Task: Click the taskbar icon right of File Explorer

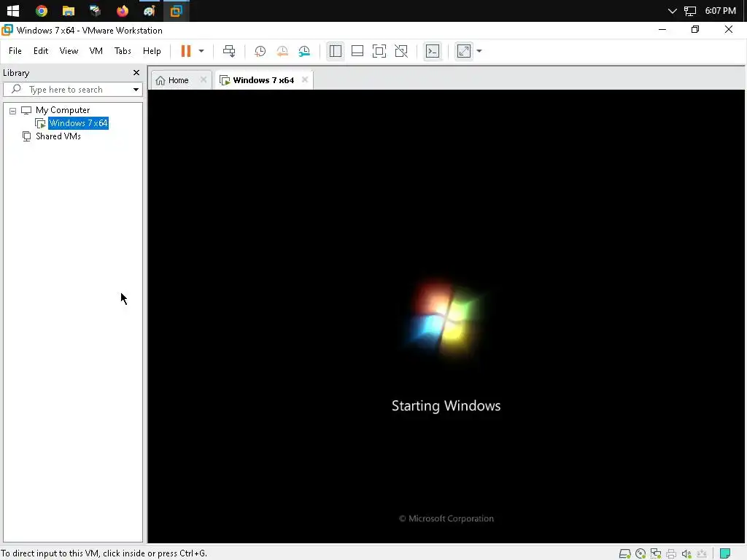Action: point(96,10)
